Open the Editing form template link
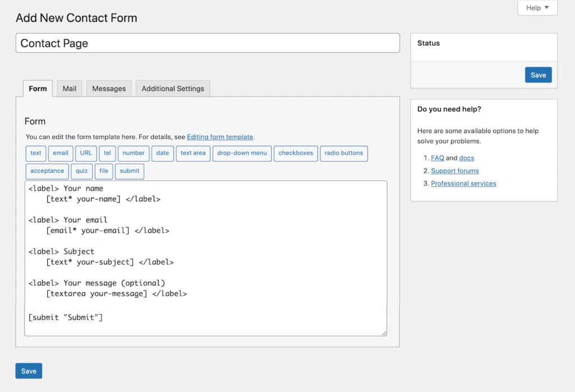Viewport: 575px width, 392px height. click(x=220, y=137)
